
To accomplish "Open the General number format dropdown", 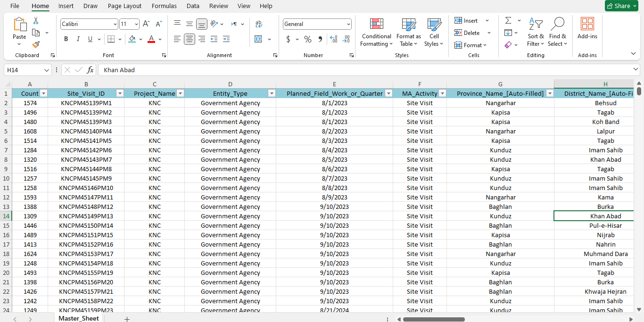I will click(x=348, y=24).
